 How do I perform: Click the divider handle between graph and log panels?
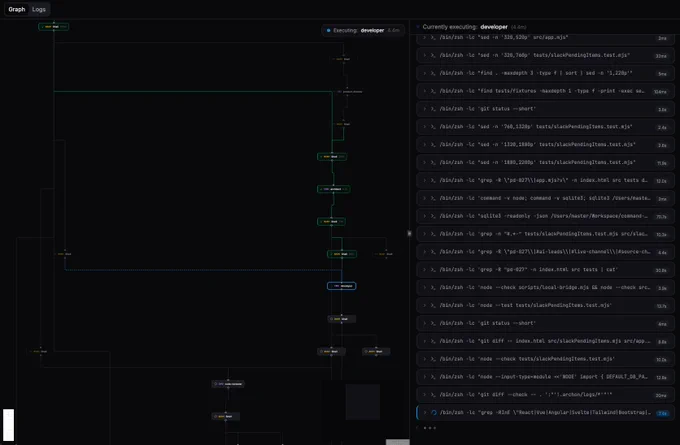pyautogui.click(x=409, y=233)
